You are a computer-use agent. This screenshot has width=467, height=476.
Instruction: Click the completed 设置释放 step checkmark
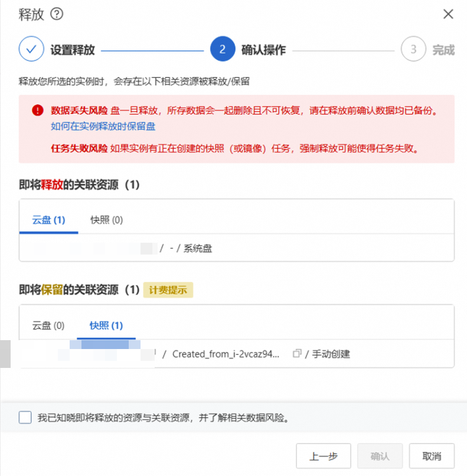coord(31,49)
